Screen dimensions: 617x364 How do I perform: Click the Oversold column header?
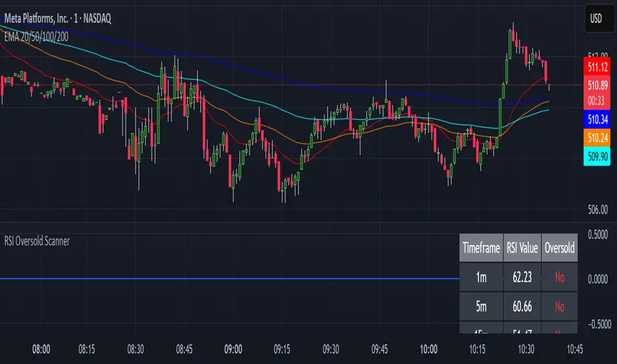559,249
